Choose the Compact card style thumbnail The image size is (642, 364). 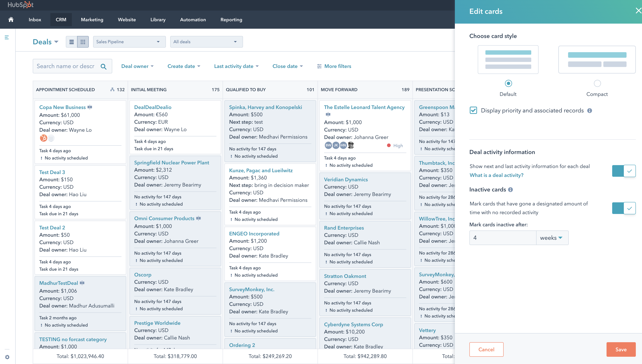coord(597,60)
